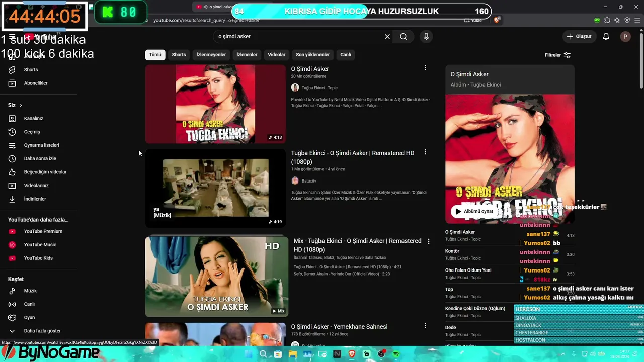Open Kanalınız in the sidebar
Screen dimensions: 644x362
pyautogui.click(x=33, y=119)
